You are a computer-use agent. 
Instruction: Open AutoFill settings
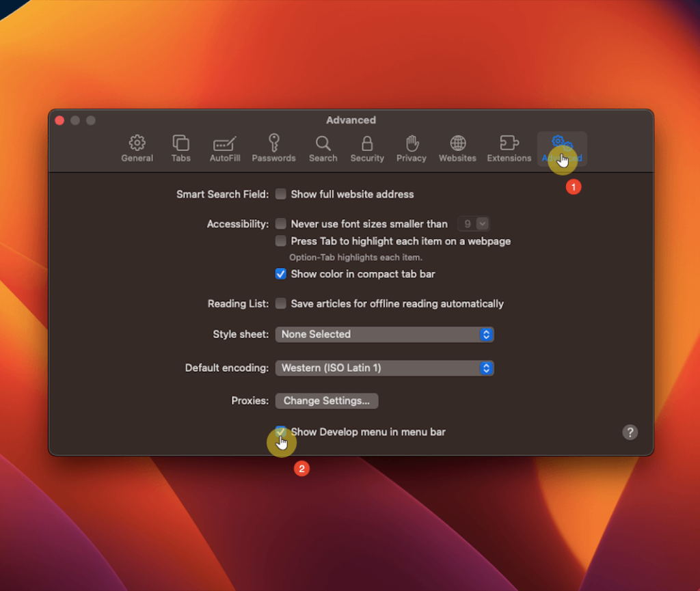tap(224, 148)
